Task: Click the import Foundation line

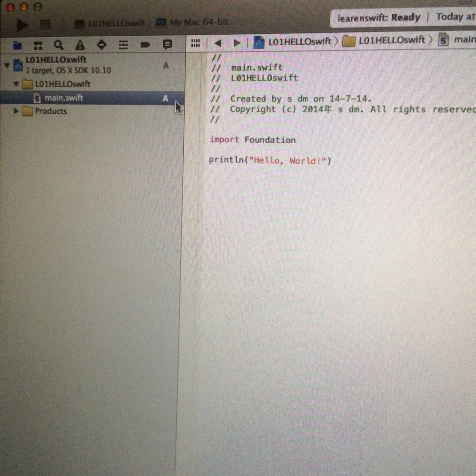Action: (x=253, y=139)
